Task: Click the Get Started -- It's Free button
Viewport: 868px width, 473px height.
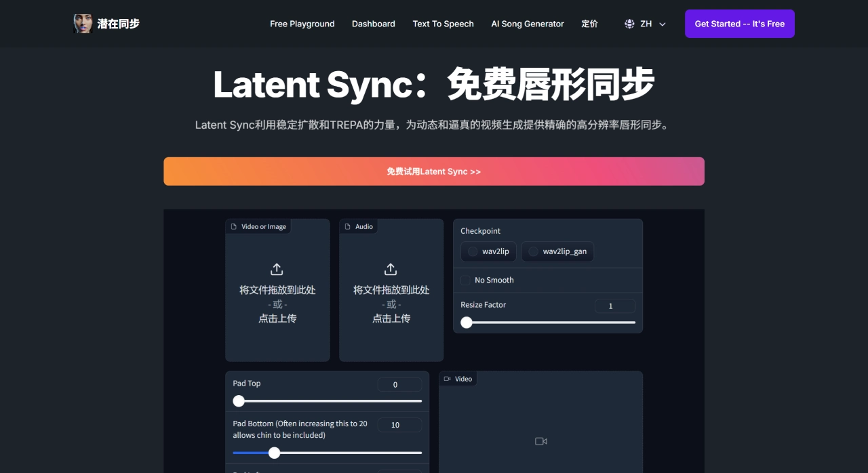Action: [740, 24]
